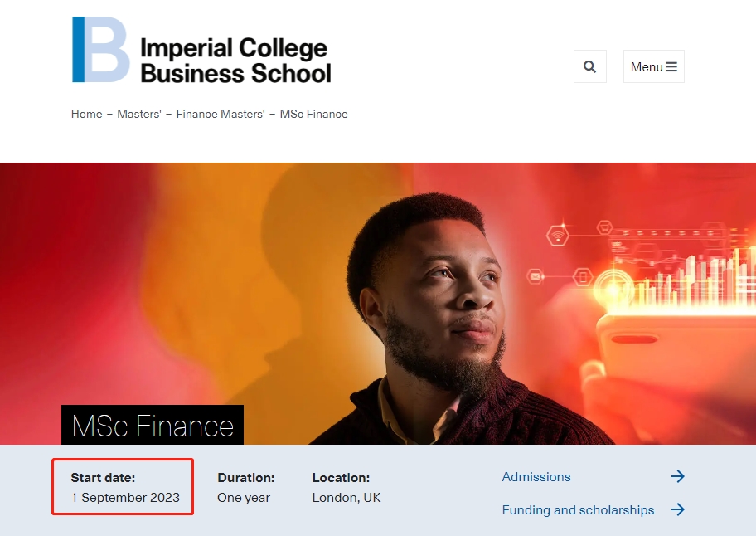Image resolution: width=756 pixels, height=536 pixels.
Task: Click the MSc Finance hero title
Action: tap(153, 426)
